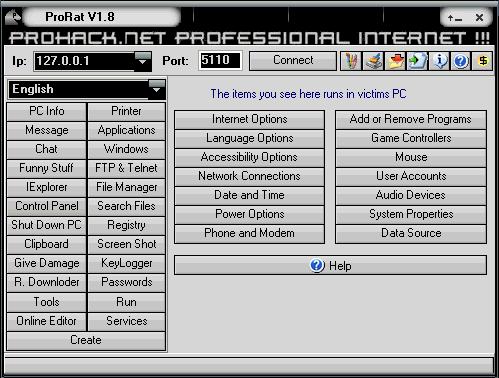Open the info bubble icon
The image size is (499, 378).
pyautogui.click(x=439, y=61)
